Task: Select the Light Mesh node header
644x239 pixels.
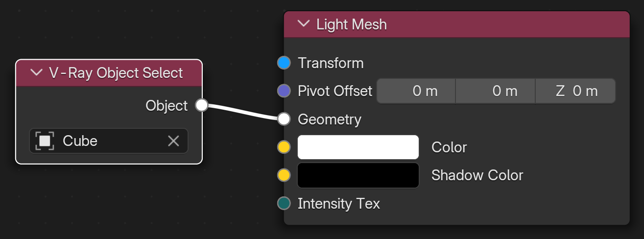Action: point(456,24)
